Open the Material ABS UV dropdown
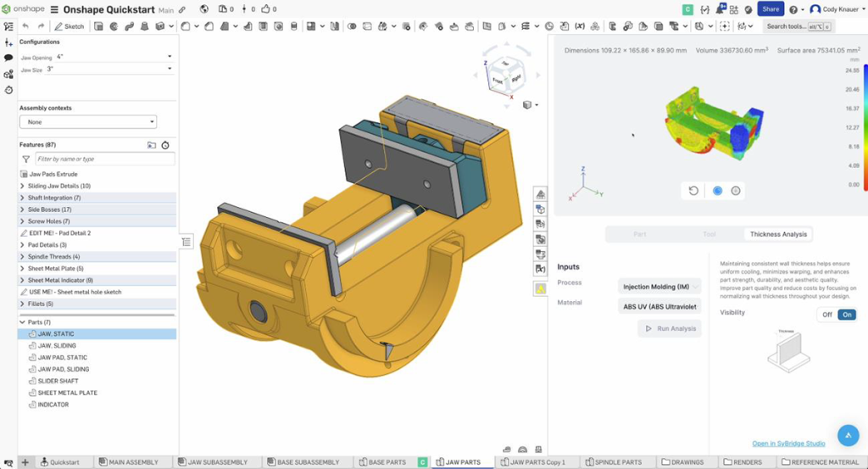This screenshot has width=868, height=469. pyautogui.click(x=659, y=307)
